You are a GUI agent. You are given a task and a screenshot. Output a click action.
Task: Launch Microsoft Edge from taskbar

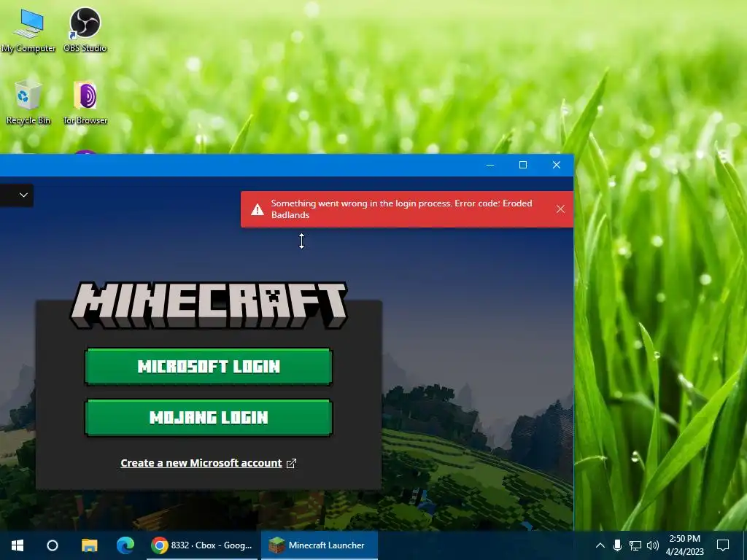pos(125,545)
